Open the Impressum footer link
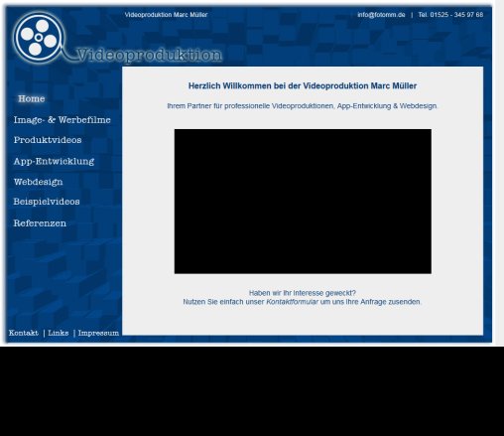 (98, 333)
